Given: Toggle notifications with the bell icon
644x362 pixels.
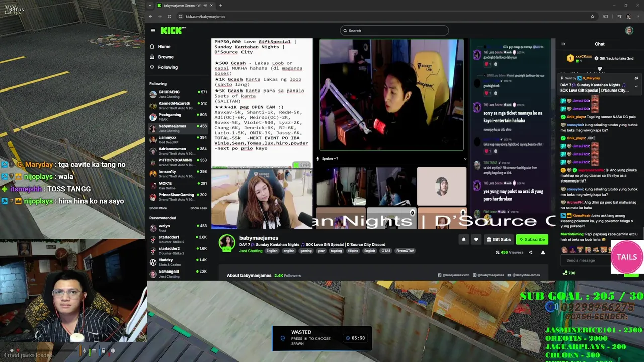Looking at the screenshot, I should click(x=464, y=240).
